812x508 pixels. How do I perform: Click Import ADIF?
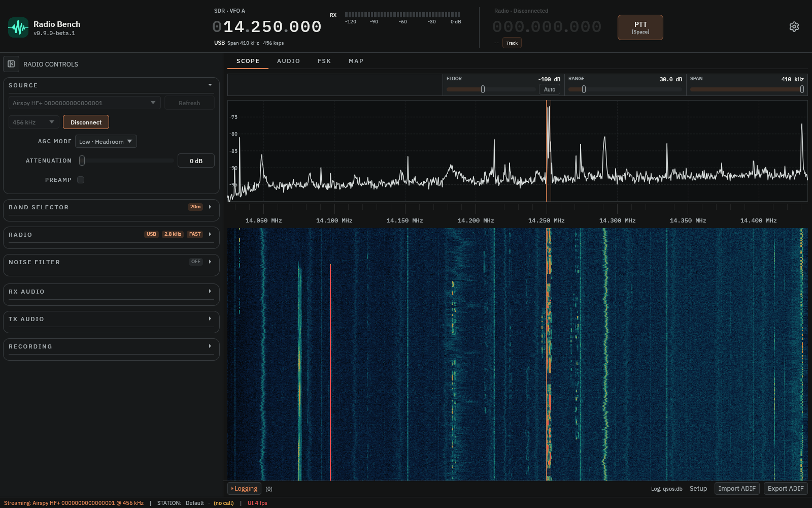click(737, 489)
